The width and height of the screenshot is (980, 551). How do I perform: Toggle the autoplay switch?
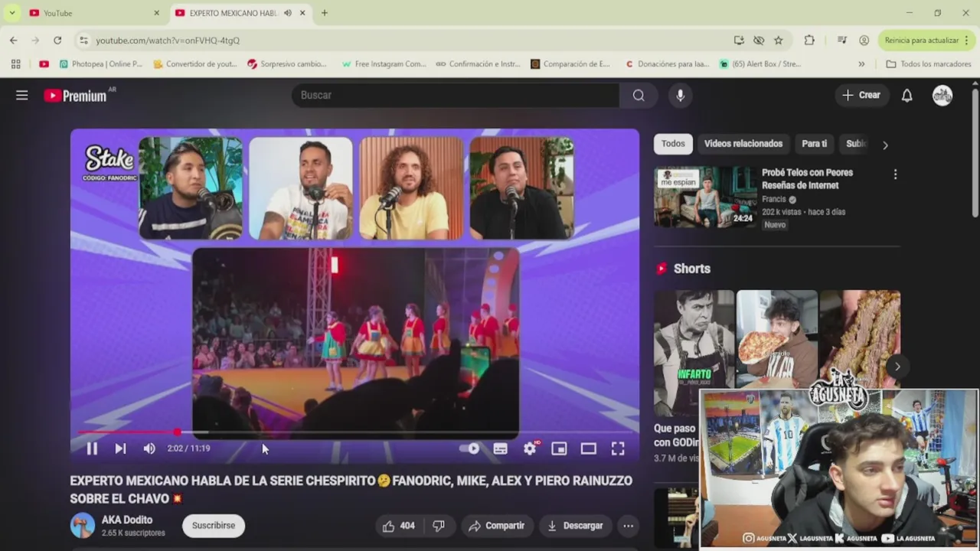469,448
